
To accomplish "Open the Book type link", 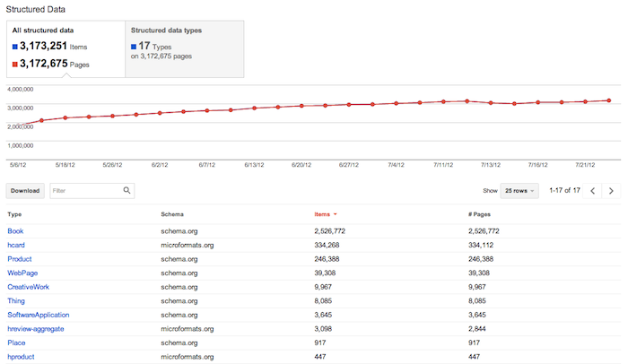I will coord(15,231).
